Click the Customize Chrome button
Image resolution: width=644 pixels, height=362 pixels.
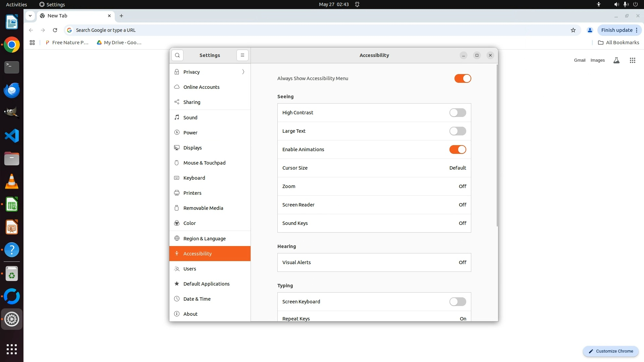(610, 351)
